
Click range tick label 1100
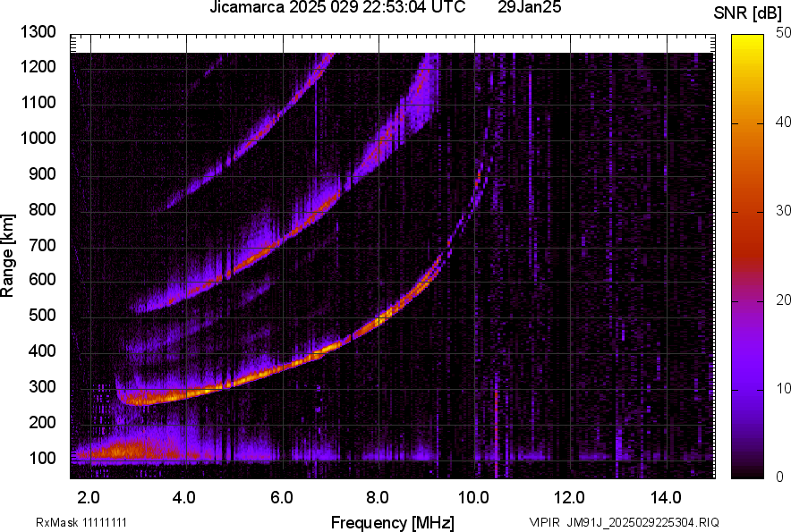click(x=38, y=102)
